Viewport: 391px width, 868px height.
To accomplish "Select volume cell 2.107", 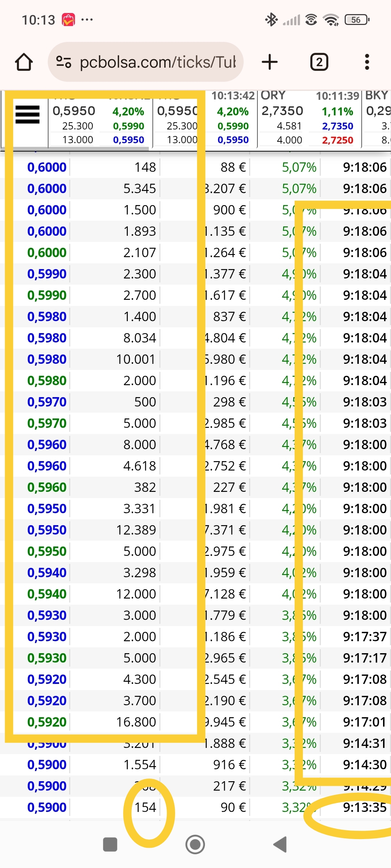I will (140, 252).
